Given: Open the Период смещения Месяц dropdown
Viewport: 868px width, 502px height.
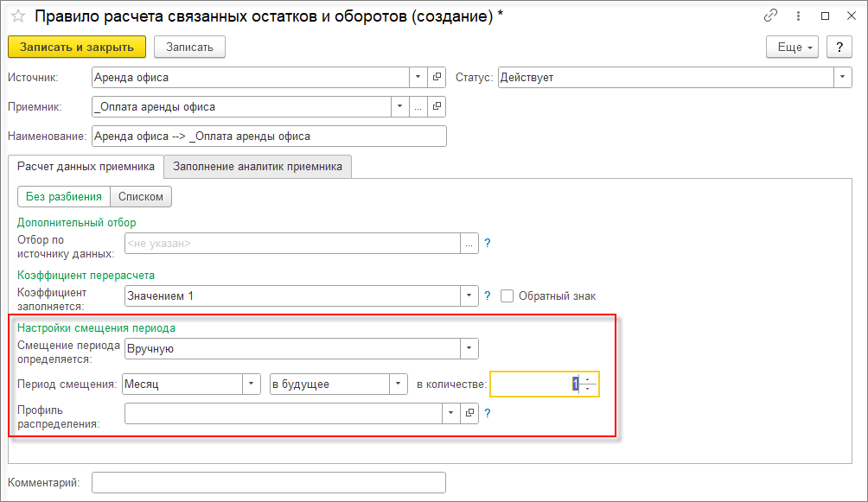Looking at the screenshot, I should click(x=252, y=384).
